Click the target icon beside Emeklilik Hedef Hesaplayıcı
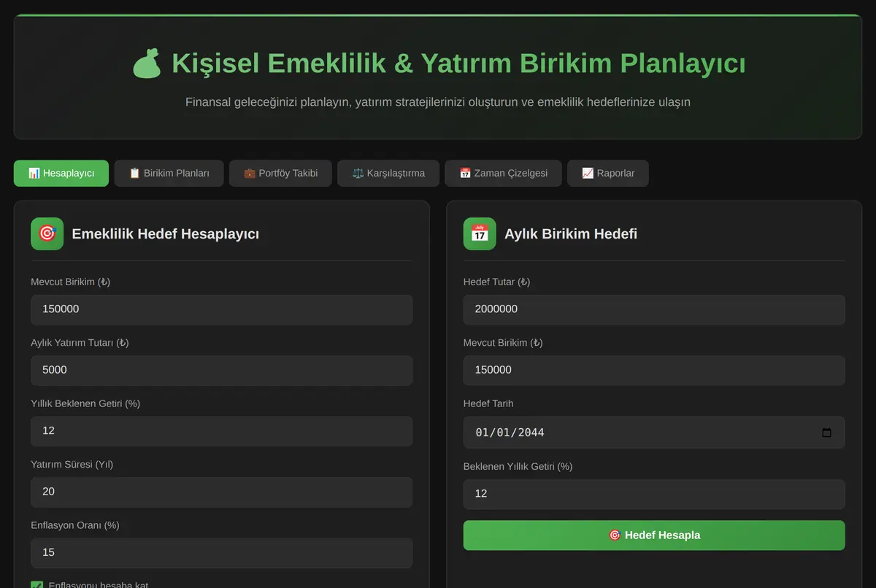The height and width of the screenshot is (588, 876). [x=47, y=233]
